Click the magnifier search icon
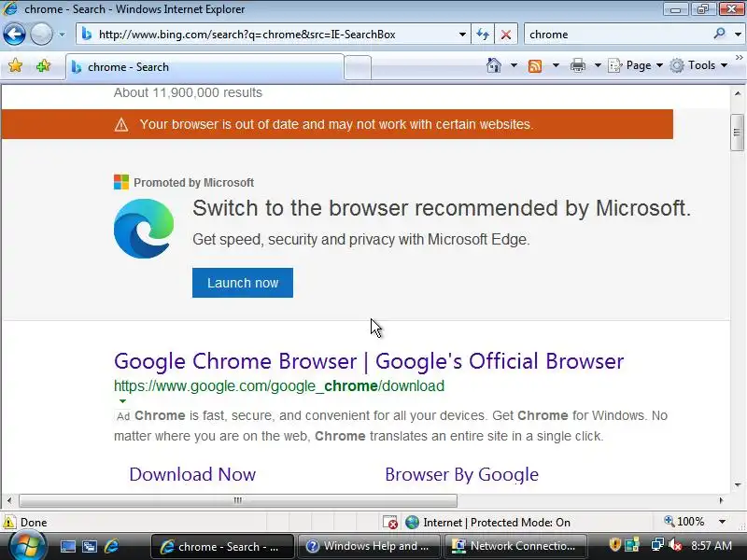747x560 pixels. (719, 34)
